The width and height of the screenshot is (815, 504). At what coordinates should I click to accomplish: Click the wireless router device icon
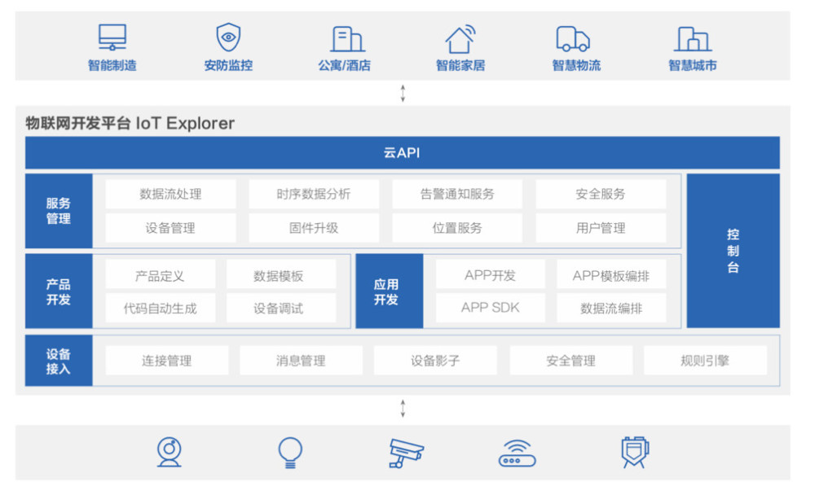pos(518,454)
